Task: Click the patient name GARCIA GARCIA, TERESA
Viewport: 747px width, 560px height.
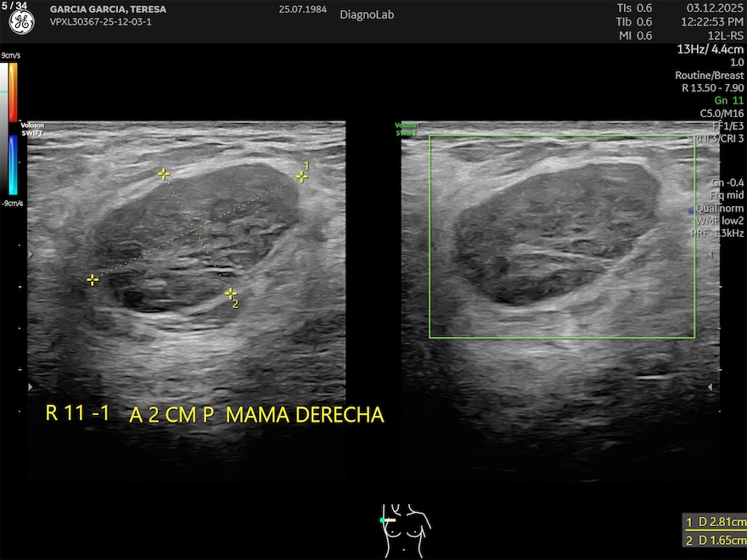Action: [110, 8]
